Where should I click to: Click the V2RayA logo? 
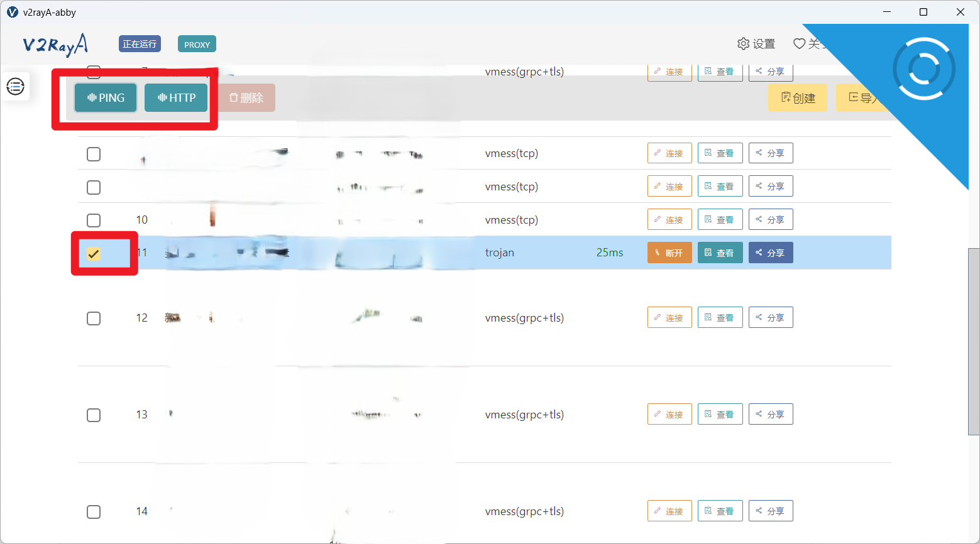(x=55, y=45)
